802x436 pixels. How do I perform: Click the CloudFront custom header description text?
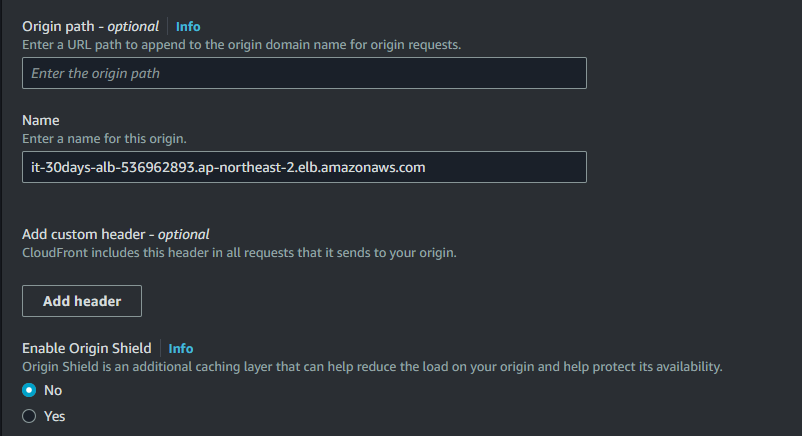tap(239, 252)
